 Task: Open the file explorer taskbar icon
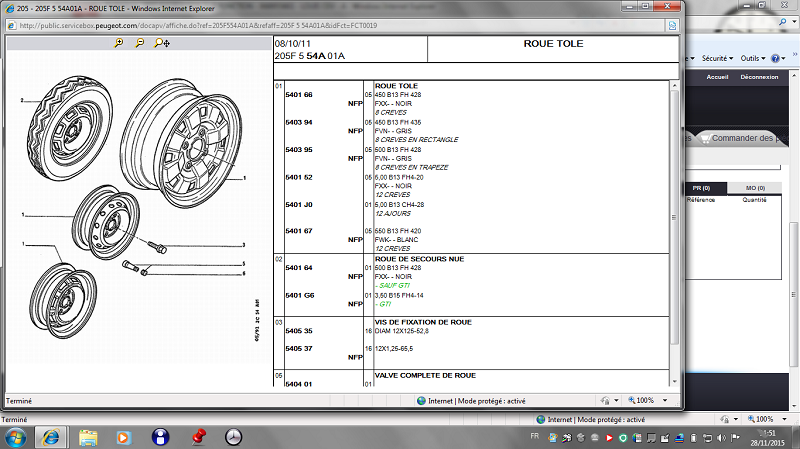pos(88,437)
